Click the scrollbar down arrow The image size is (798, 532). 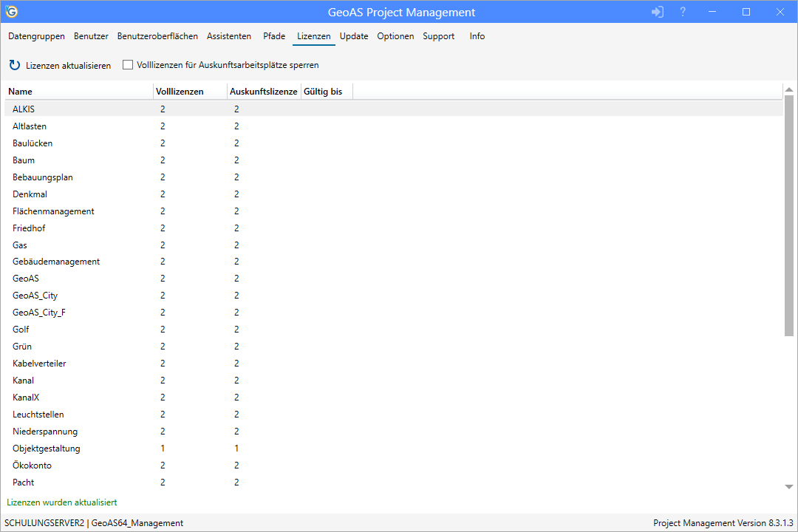pos(789,487)
